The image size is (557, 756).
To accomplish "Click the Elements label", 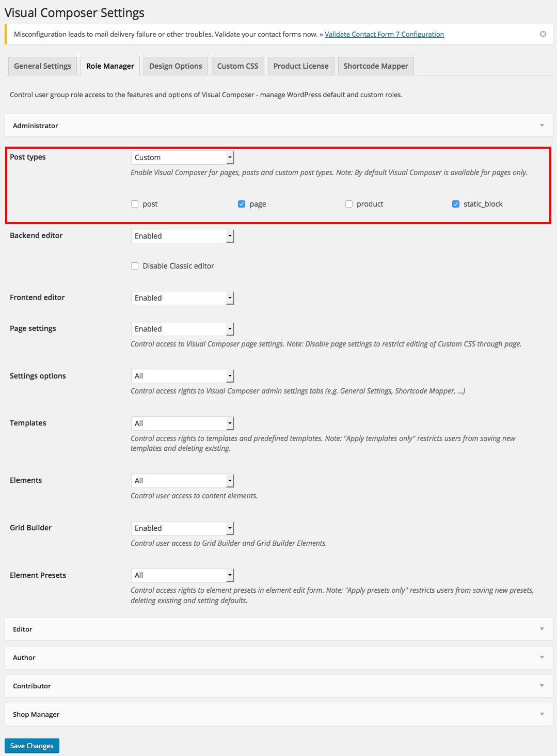I will [x=26, y=480].
